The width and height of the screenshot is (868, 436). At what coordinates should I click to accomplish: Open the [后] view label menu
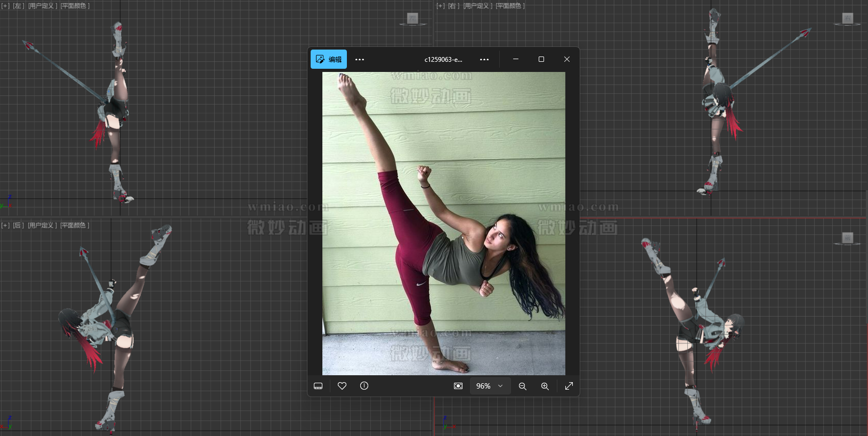(x=18, y=225)
